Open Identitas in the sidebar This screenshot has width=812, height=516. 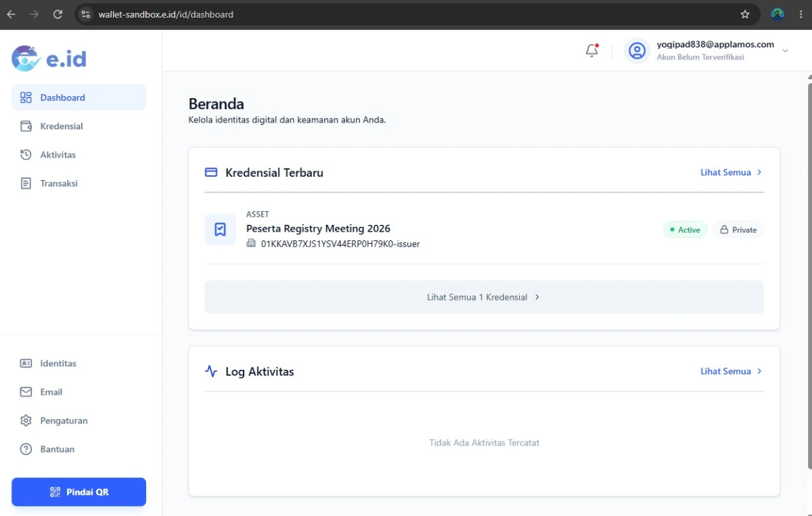[x=78, y=364]
